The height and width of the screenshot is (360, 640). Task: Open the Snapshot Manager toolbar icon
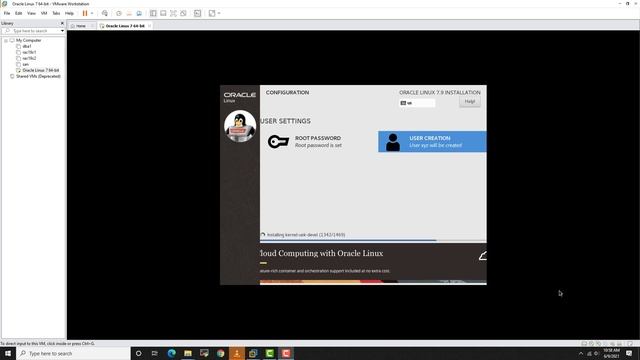click(139, 13)
